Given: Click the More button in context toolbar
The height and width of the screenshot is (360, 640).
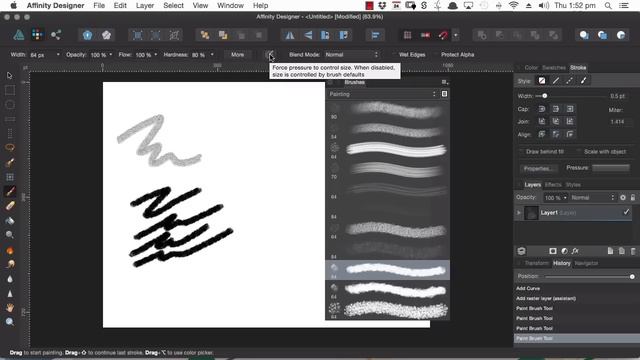Looking at the screenshot, I should 238,55.
